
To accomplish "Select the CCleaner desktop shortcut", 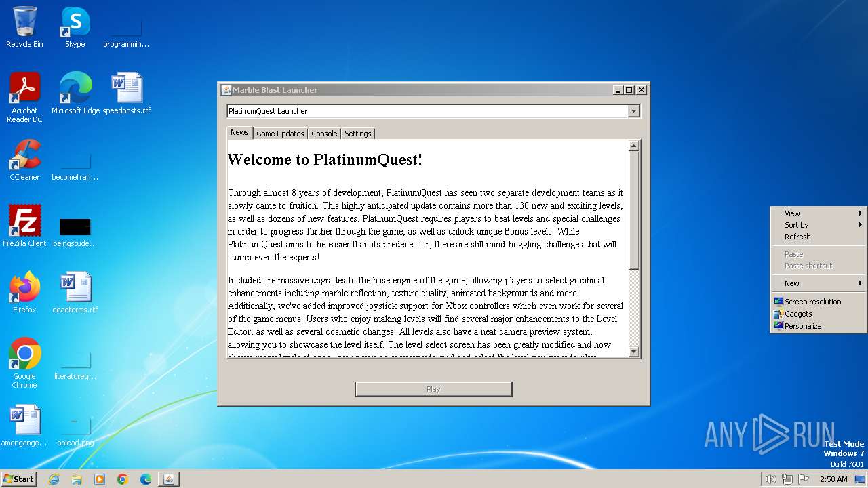I will pos(24,159).
